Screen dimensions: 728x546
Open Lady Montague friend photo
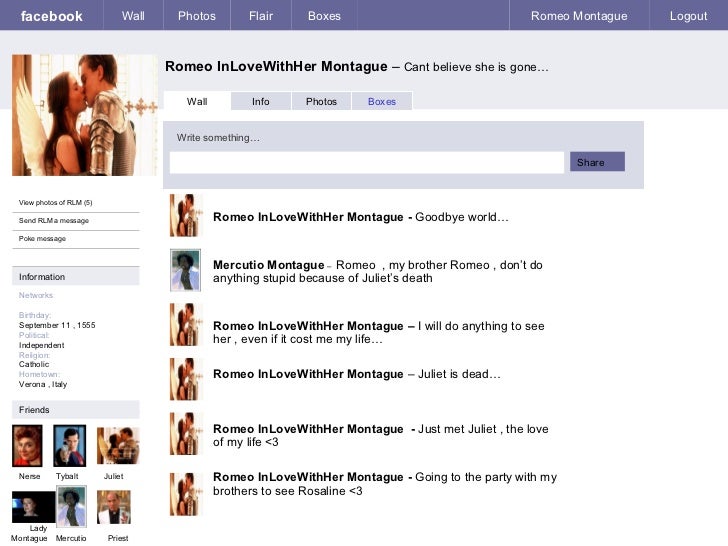[x=33, y=507]
